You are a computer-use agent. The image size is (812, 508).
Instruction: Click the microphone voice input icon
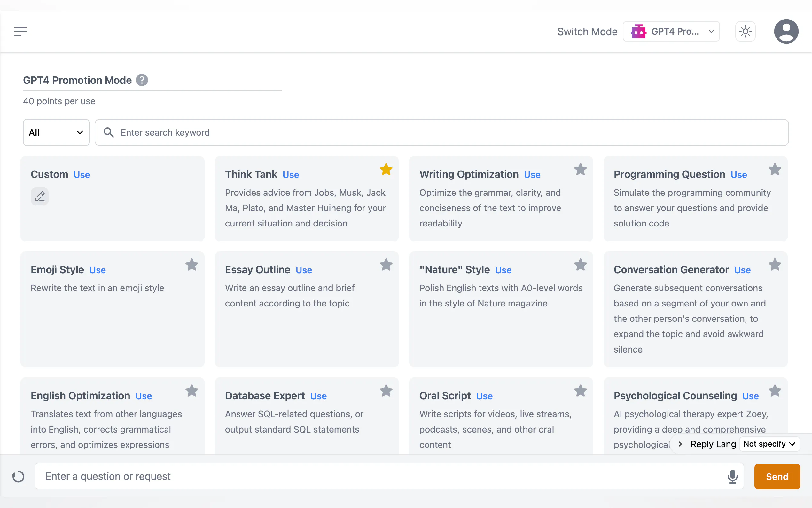(732, 476)
